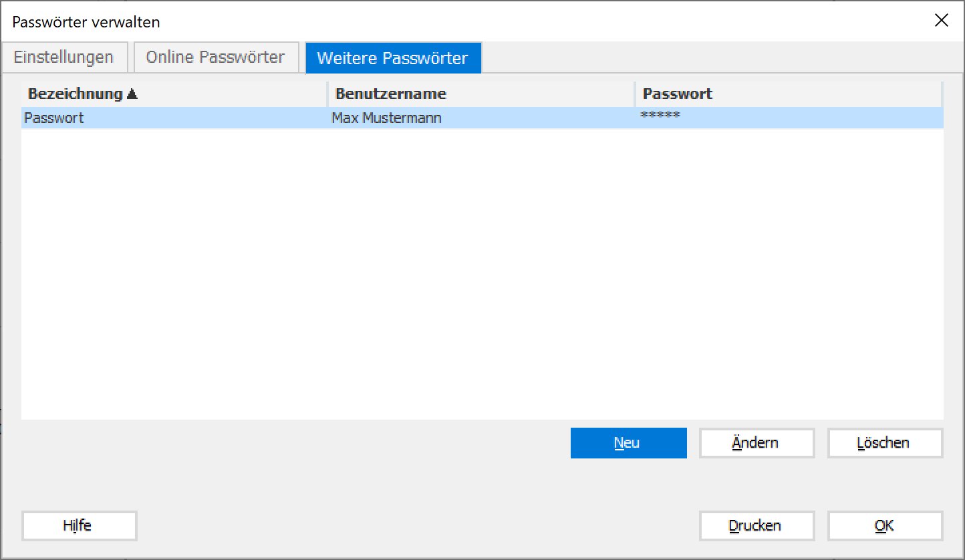
Task: Select the Weitere Passwörter tab
Action: tap(392, 58)
